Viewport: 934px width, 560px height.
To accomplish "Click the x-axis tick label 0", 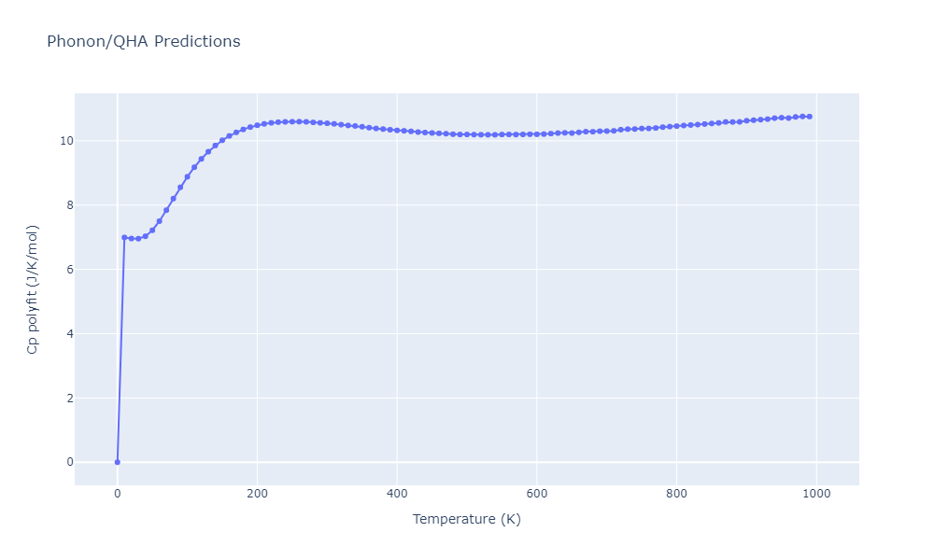I will pyautogui.click(x=117, y=494).
